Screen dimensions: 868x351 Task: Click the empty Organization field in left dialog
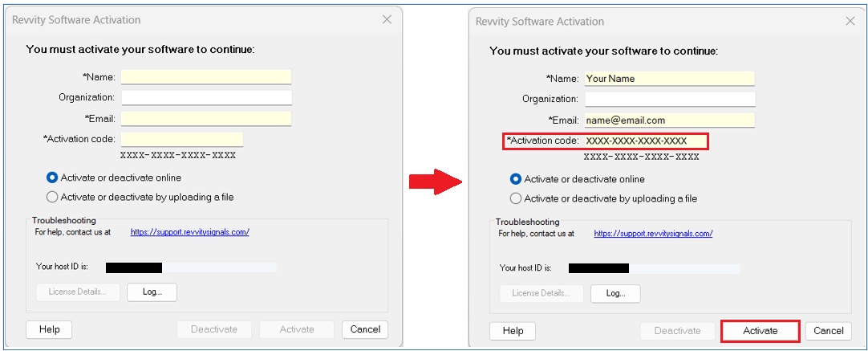click(x=206, y=98)
